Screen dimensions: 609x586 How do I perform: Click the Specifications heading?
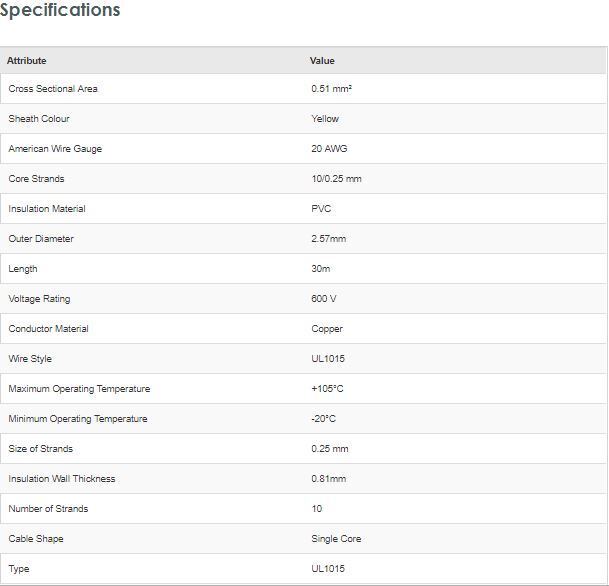tap(60, 11)
